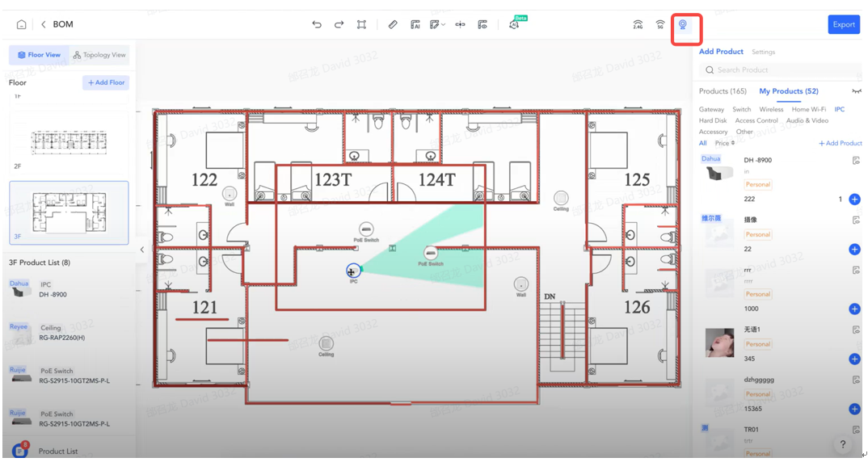
Task: Select last RG-S2915-10GT2MS-P-L list item
Action: tap(69, 419)
